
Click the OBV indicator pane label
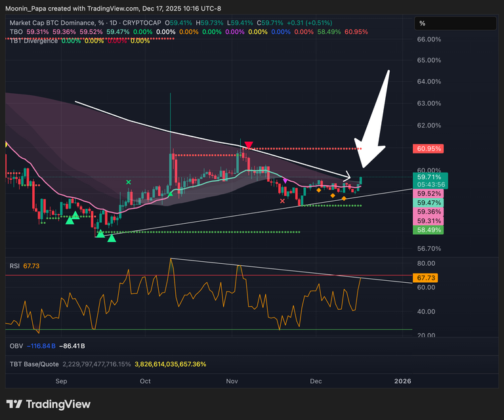(16, 345)
